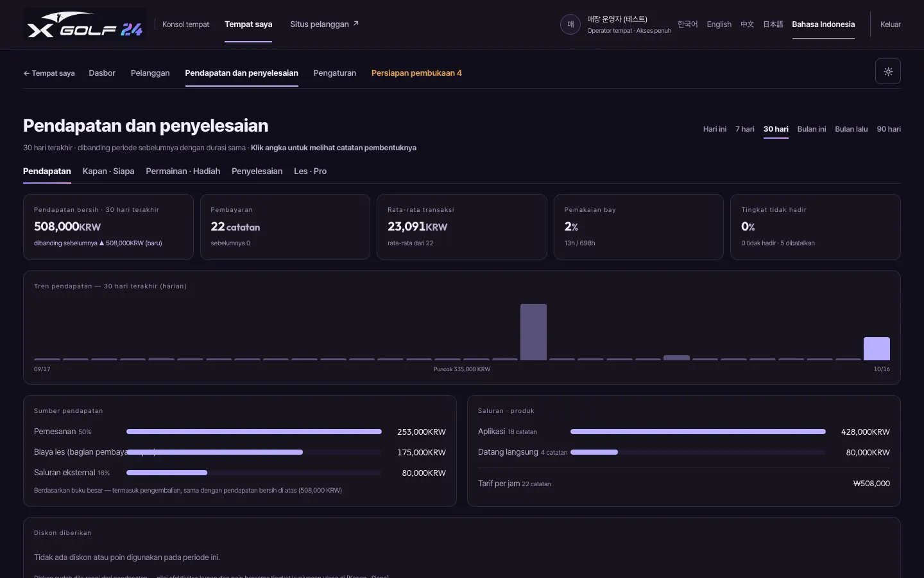
Task: Click the 22 catatan payments figure
Action: (x=235, y=227)
